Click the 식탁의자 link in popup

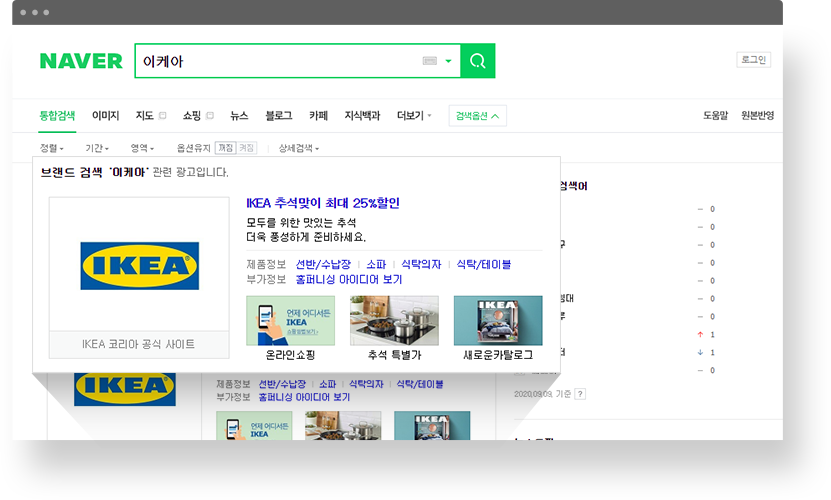click(x=421, y=264)
